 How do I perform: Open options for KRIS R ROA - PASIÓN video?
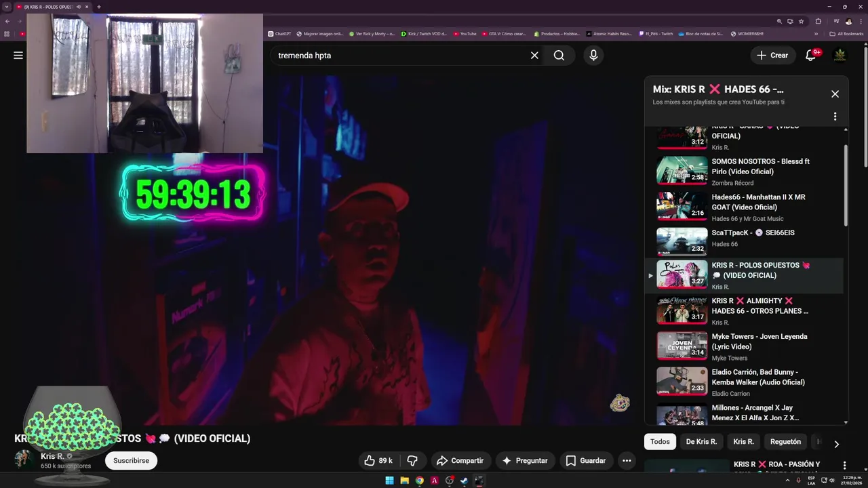[x=844, y=466]
